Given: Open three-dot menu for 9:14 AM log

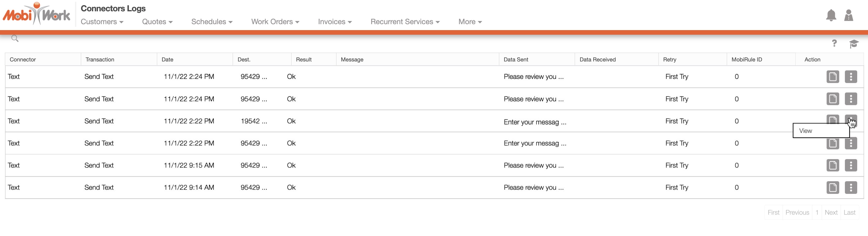Looking at the screenshot, I should (851, 187).
